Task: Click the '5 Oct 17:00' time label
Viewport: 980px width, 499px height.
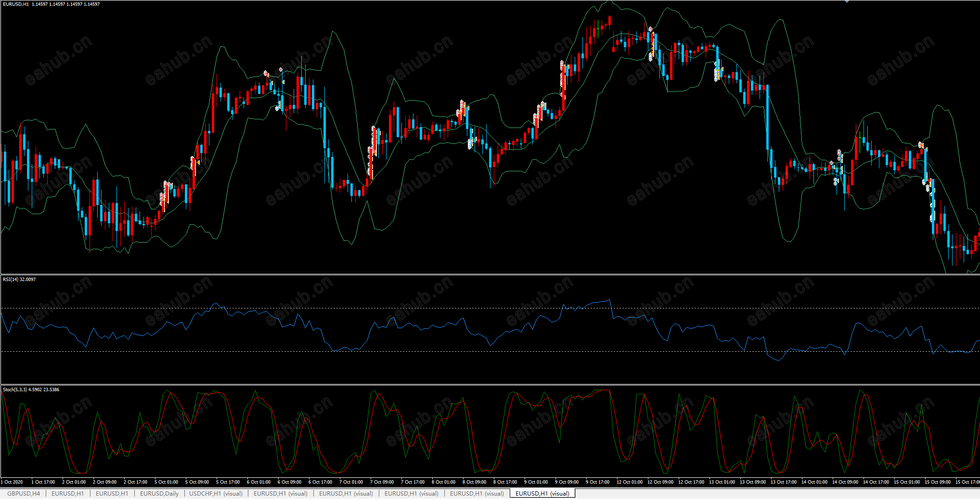Action: click(228, 482)
